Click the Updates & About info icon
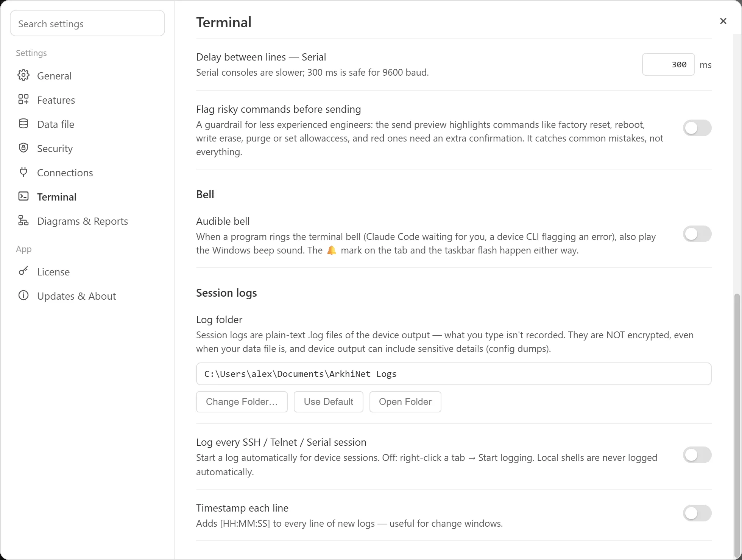Image resolution: width=742 pixels, height=560 pixels. point(23,296)
